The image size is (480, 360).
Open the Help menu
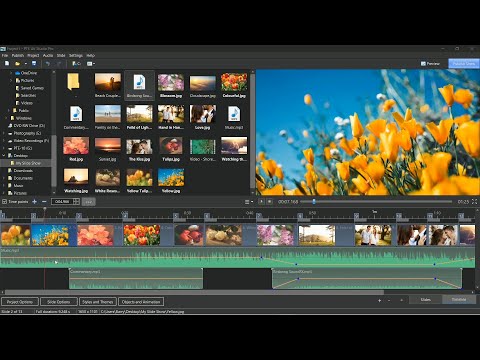[90, 55]
